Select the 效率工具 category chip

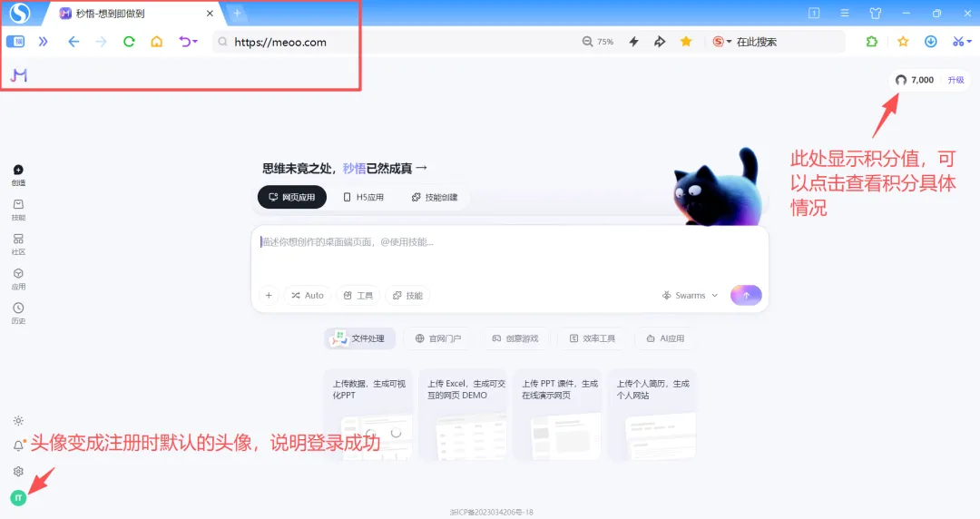592,338
